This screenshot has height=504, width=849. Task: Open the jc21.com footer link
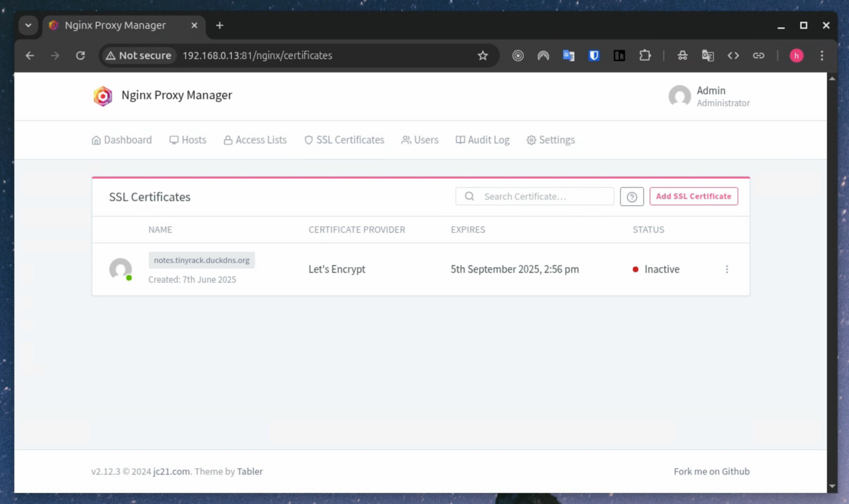point(171,471)
